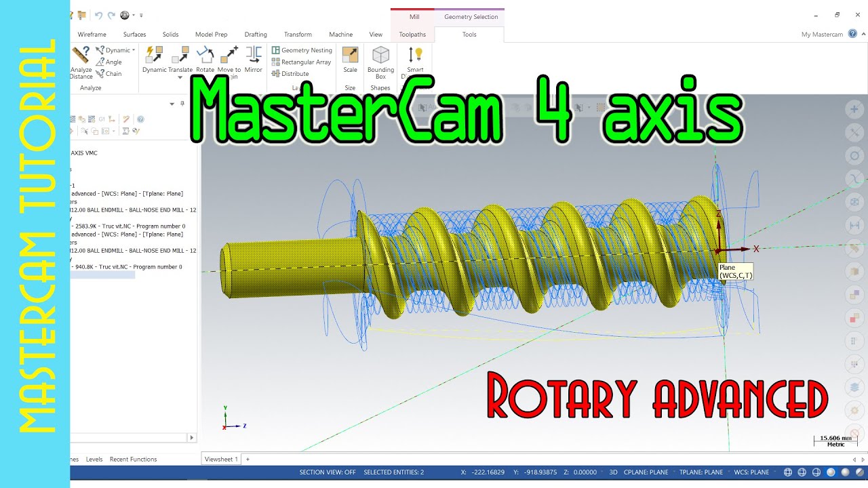This screenshot has width=868, height=488.
Task: Choose Rectangular Array
Action: [301, 62]
